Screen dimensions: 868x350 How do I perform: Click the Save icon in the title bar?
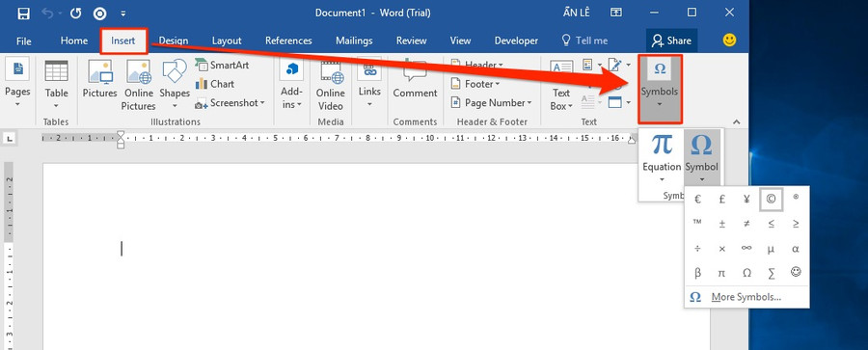click(x=23, y=13)
